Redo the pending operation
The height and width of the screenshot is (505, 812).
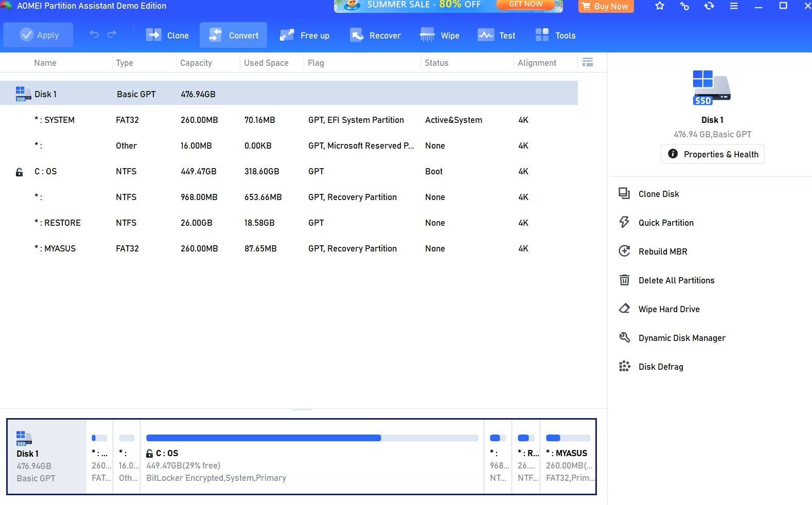[x=112, y=34]
